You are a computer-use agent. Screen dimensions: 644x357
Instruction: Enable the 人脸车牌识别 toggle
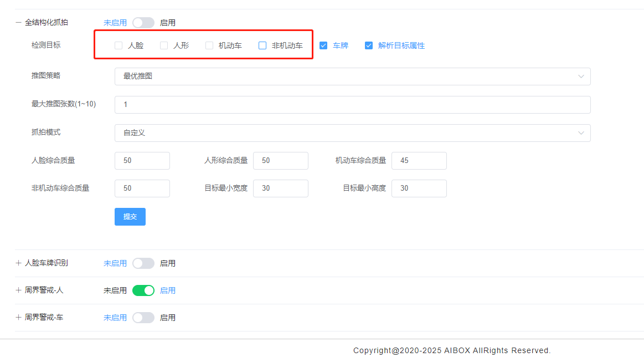coord(143,263)
